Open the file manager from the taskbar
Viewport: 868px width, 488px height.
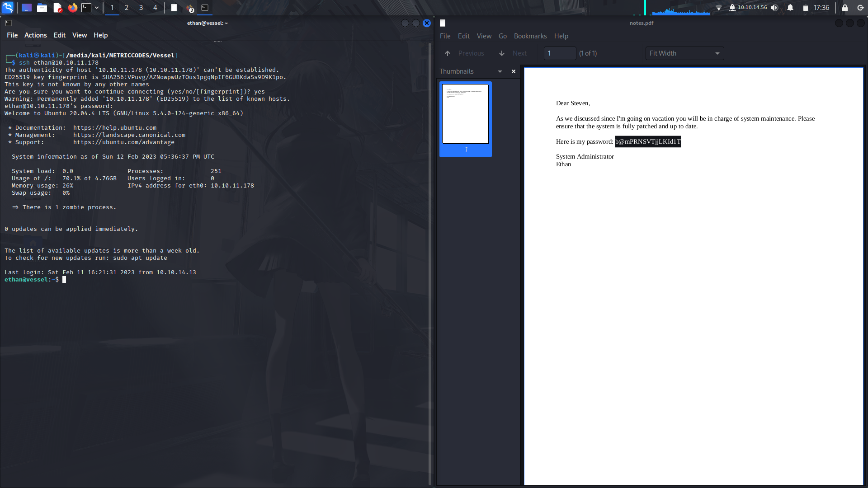42,7
